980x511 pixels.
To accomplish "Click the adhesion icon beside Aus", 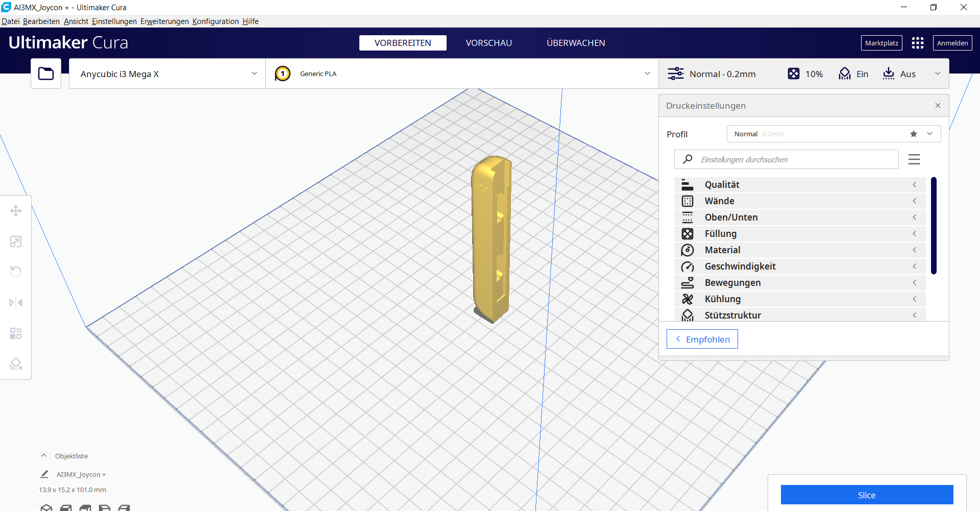I will pos(889,74).
